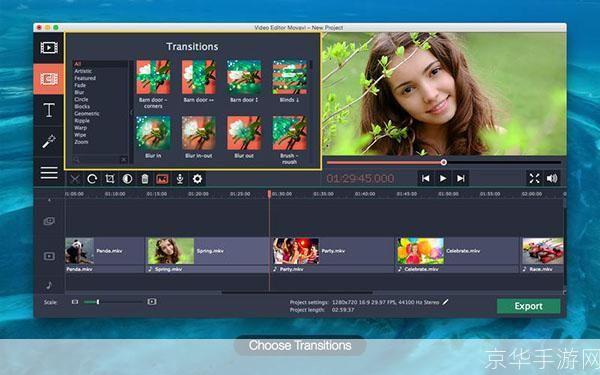Select the Circle category

81,99
